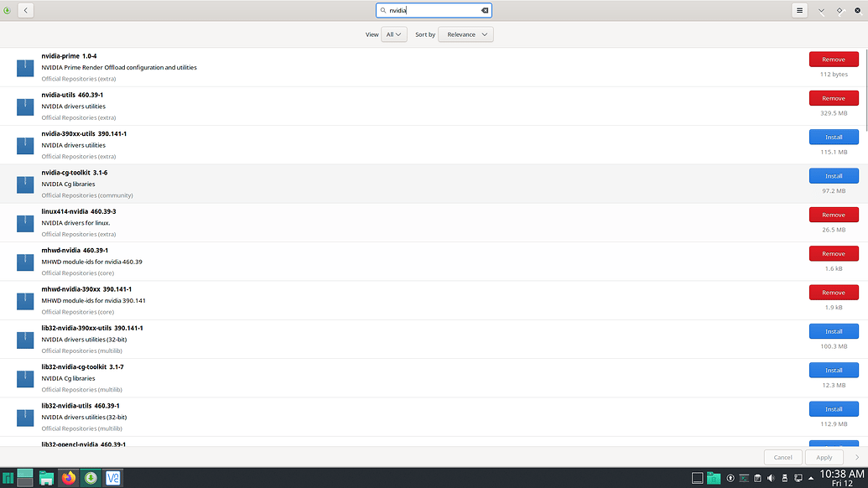Install the nvidia-cg-toolkit package

[834, 176]
